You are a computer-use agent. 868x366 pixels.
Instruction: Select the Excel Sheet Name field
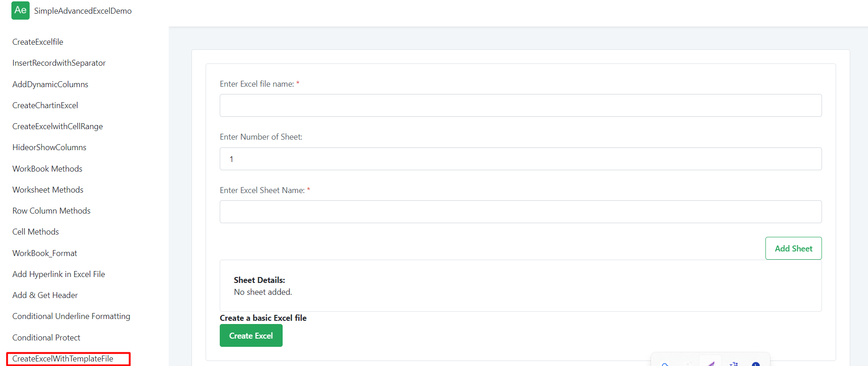[520, 212]
